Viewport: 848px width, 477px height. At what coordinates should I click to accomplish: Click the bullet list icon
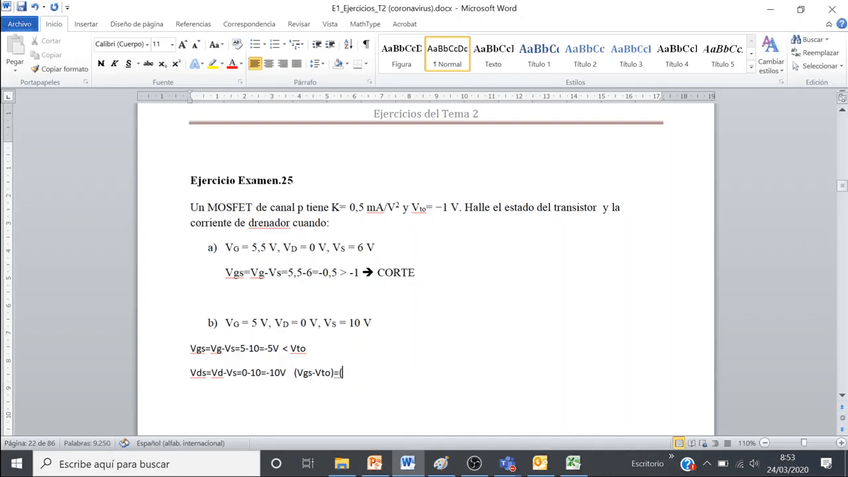255,44
